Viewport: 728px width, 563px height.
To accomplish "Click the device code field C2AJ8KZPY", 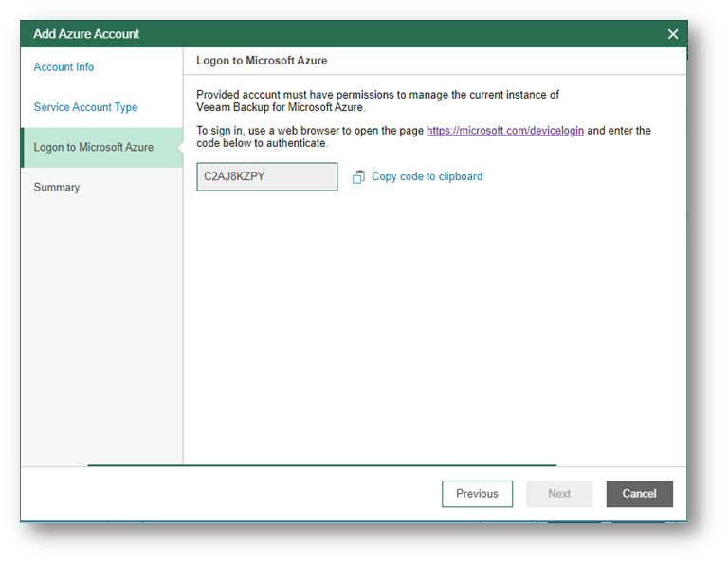I will click(267, 177).
